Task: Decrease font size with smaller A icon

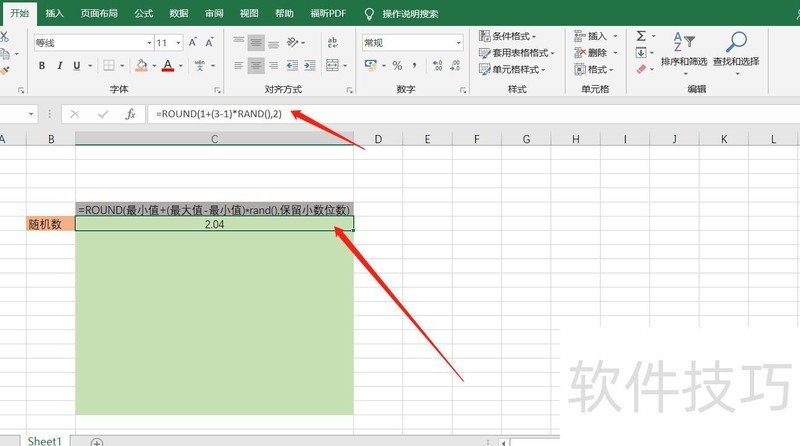Action: click(x=209, y=42)
